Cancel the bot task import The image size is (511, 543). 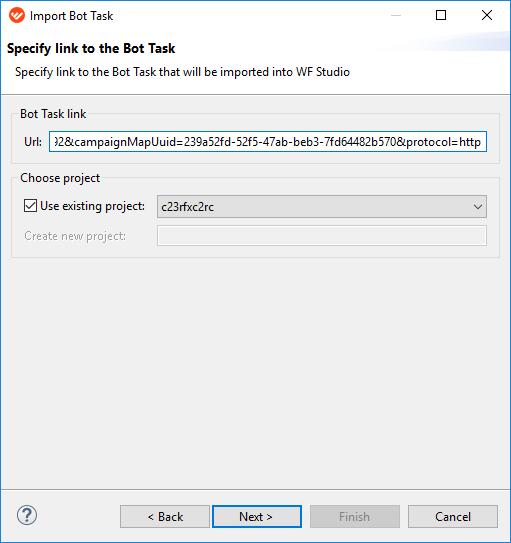pos(453,516)
